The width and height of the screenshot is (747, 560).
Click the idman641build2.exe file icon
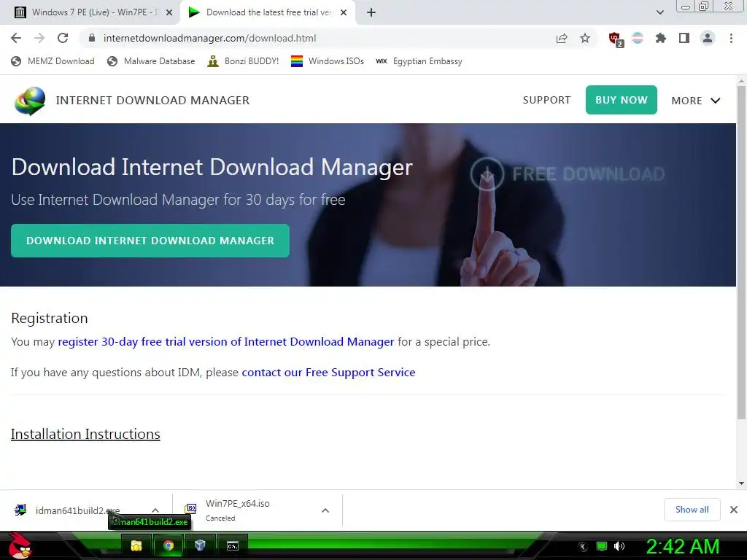pos(20,510)
